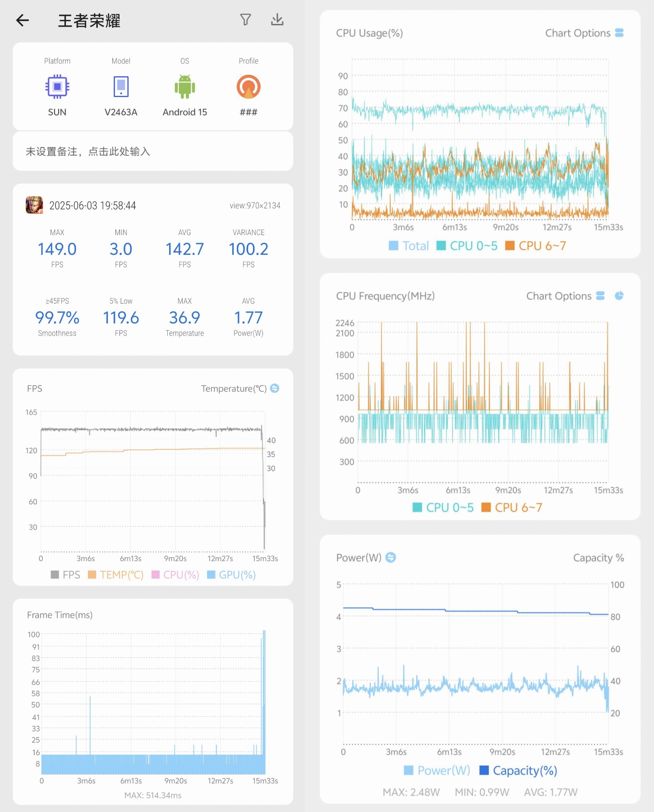Click the CPU Usage(%) chart title
This screenshot has height=812, width=654.
coord(369,33)
